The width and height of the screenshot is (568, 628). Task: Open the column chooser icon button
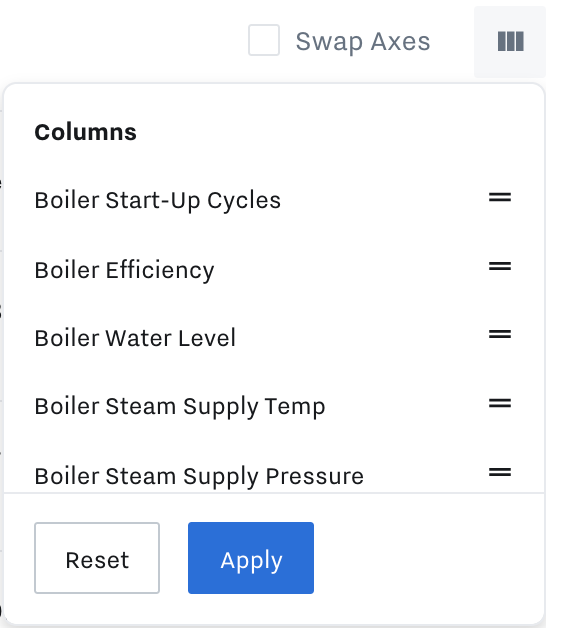coord(510,42)
